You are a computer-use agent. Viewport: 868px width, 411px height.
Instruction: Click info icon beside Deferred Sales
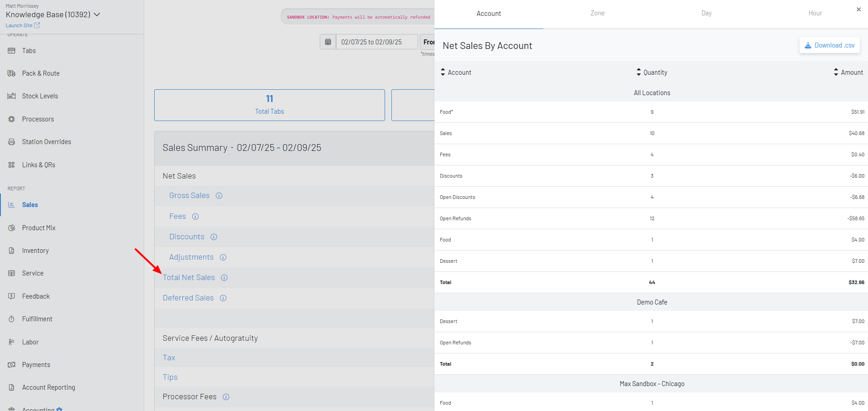pyautogui.click(x=223, y=298)
